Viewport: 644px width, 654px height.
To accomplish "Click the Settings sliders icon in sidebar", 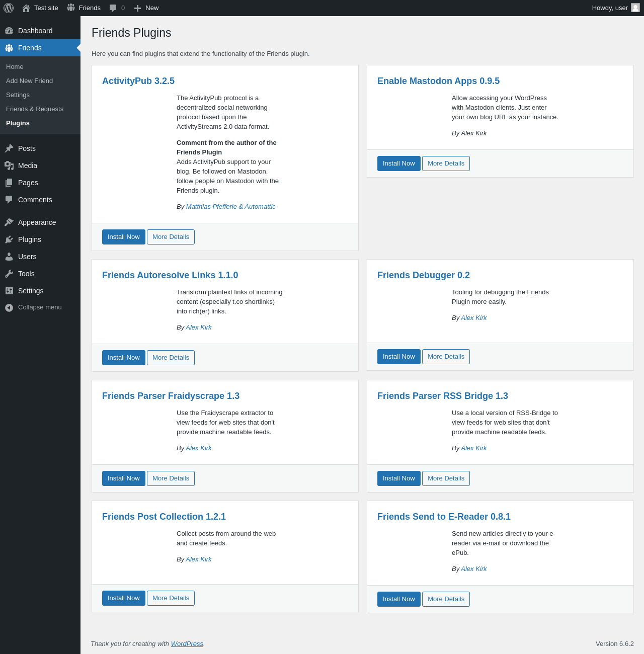I will tap(9, 291).
